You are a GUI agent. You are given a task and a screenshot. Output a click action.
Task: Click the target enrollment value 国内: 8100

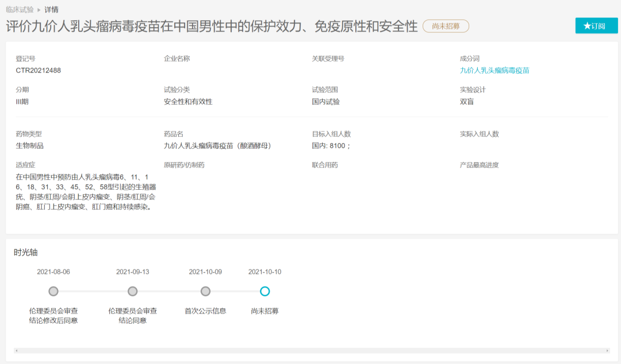coord(331,145)
